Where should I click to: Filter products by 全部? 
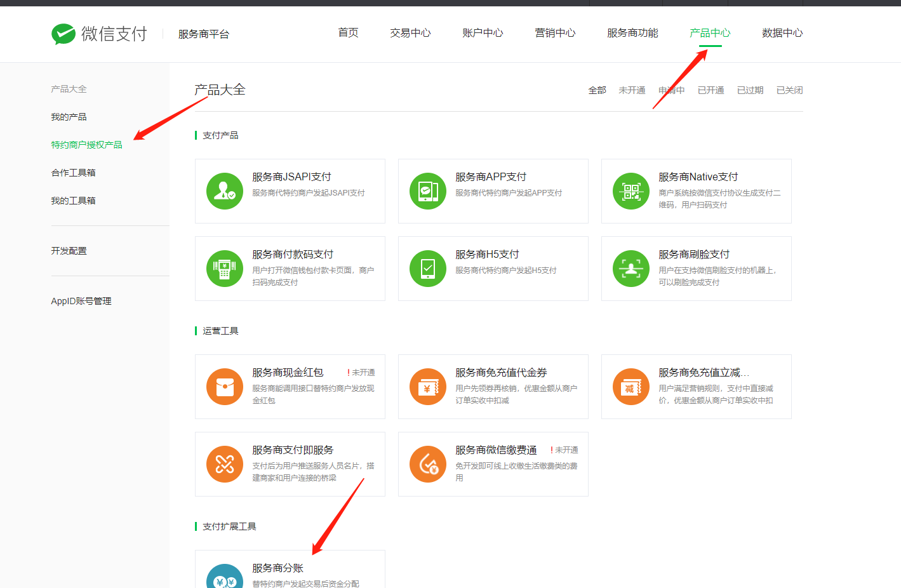click(597, 90)
